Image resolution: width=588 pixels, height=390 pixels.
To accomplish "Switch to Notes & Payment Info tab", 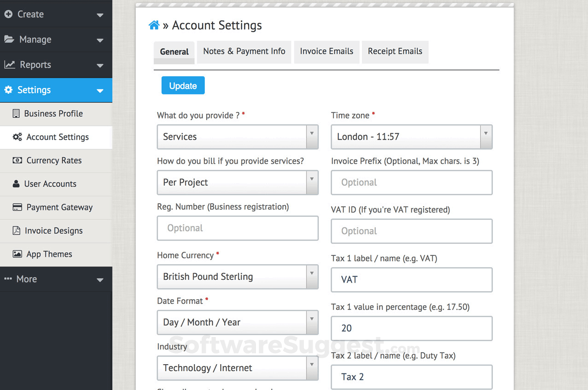I will 244,52.
